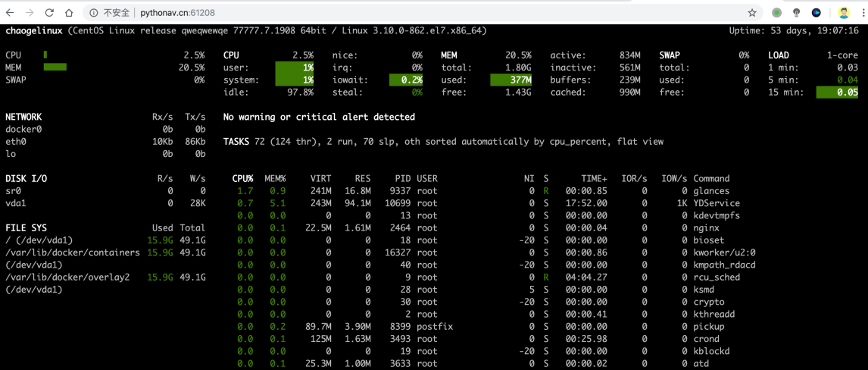Select the ksmd process name
This screenshot has height=370, width=868.
pos(704,289)
